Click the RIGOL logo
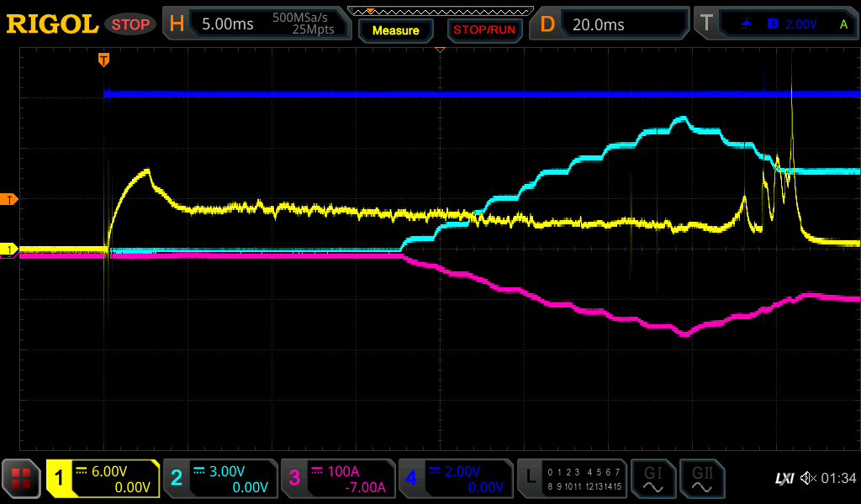 coord(52,24)
